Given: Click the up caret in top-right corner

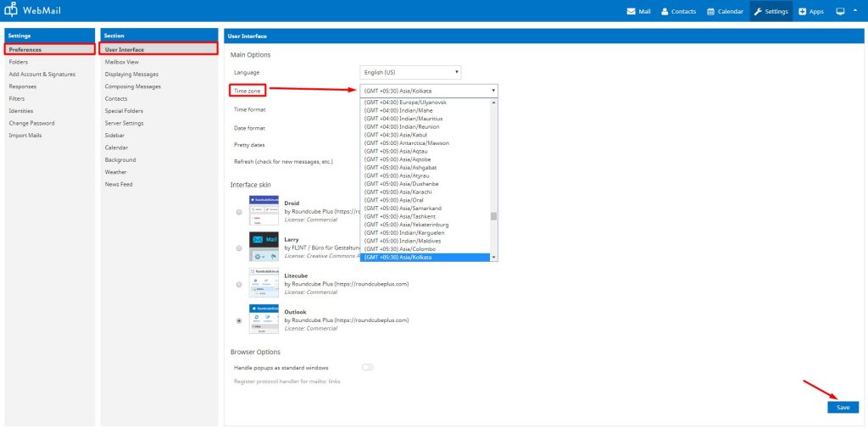Looking at the screenshot, I should tap(854, 11).
